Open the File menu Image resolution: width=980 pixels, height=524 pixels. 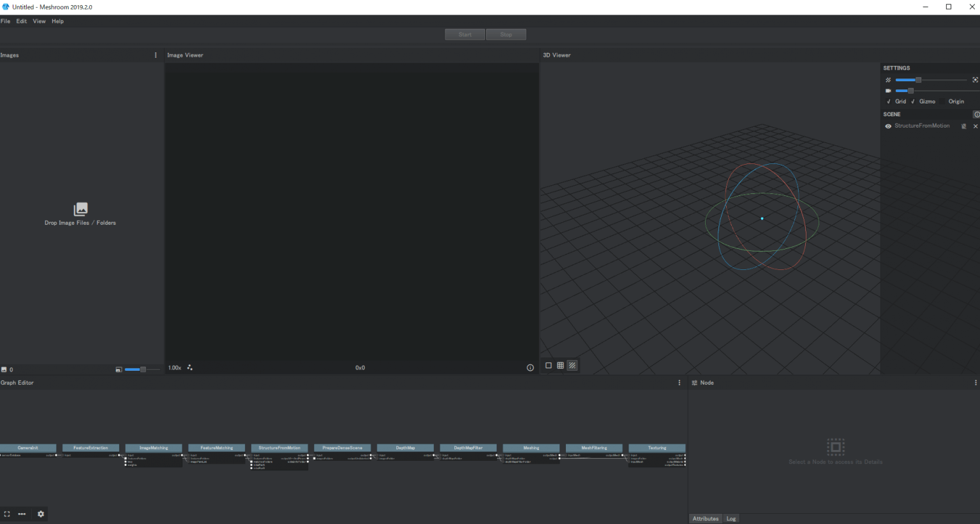(x=6, y=21)
